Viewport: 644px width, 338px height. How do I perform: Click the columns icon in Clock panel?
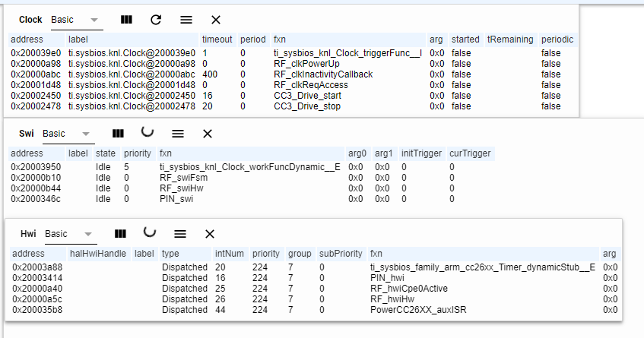tap(127, 20)
